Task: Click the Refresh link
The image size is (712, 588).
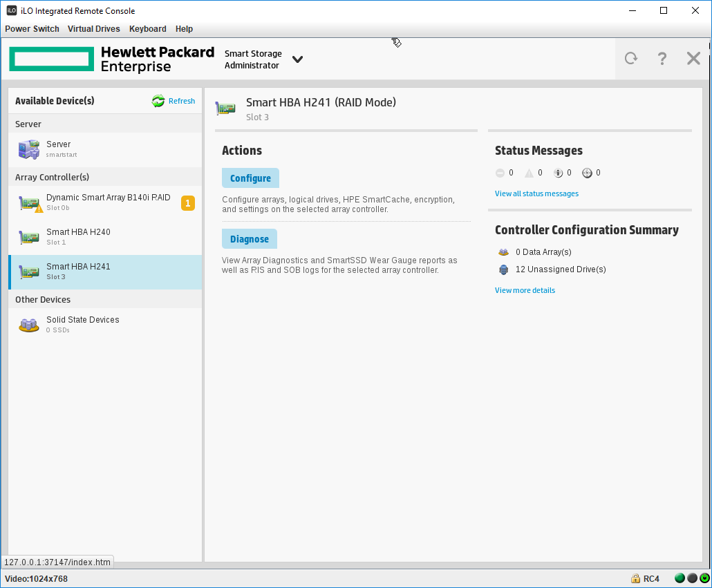Action: tap(182, 101)
